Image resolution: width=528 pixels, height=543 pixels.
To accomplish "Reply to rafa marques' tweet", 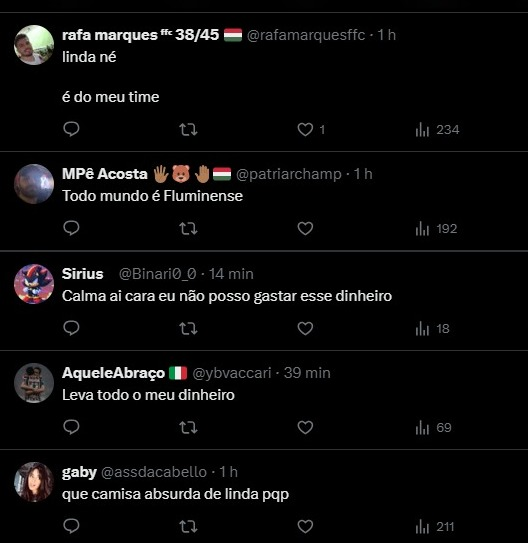I will pos(71,130).
